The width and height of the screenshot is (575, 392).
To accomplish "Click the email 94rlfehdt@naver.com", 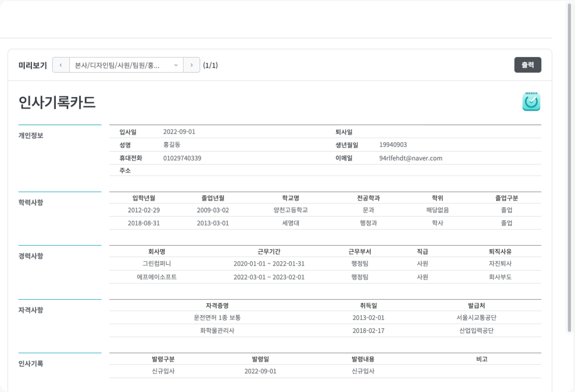I will click(x=411, y=158).
